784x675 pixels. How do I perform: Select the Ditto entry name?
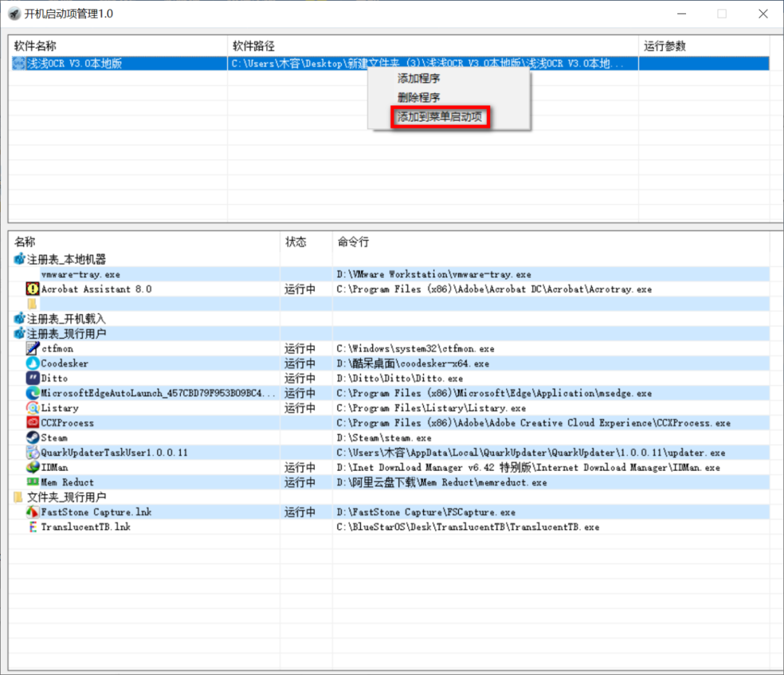(x=54, y=378)
